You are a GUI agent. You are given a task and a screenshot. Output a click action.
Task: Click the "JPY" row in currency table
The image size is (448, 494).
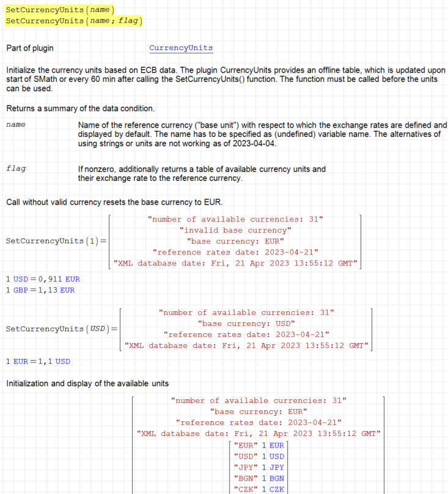pyautogui.click(x=258, y=467)
